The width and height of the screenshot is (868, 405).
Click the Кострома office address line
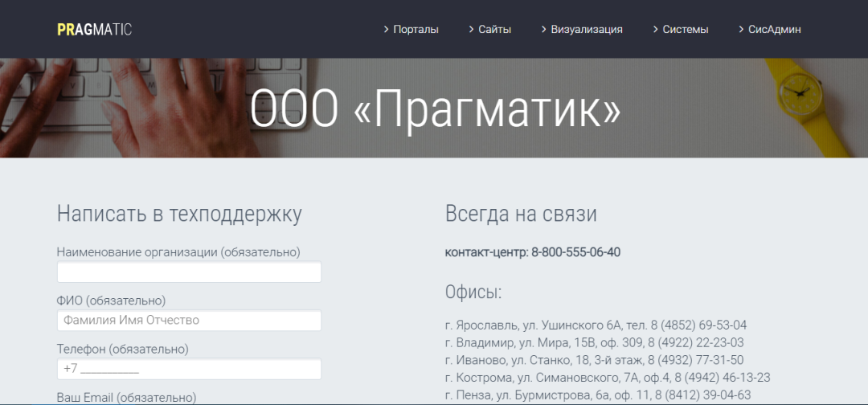[x=608, y=378]
